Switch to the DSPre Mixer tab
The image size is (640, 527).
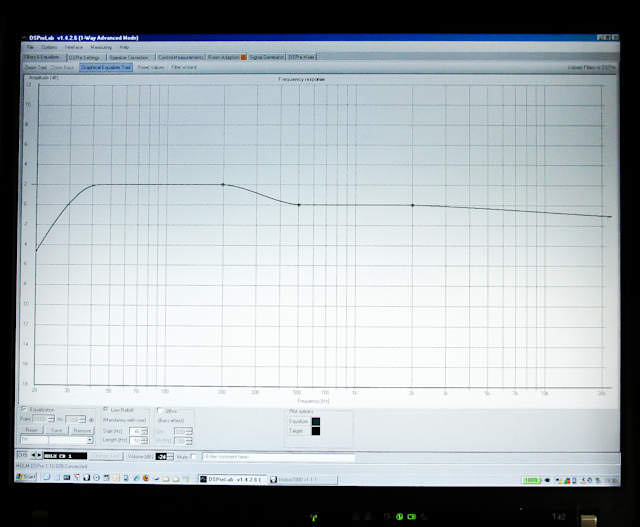(x=302, y=57)
